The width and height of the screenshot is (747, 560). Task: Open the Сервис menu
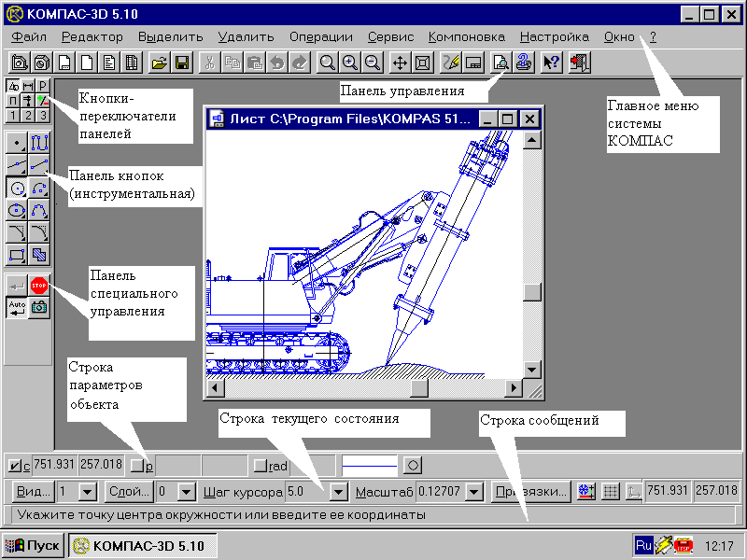coord(390,37)
